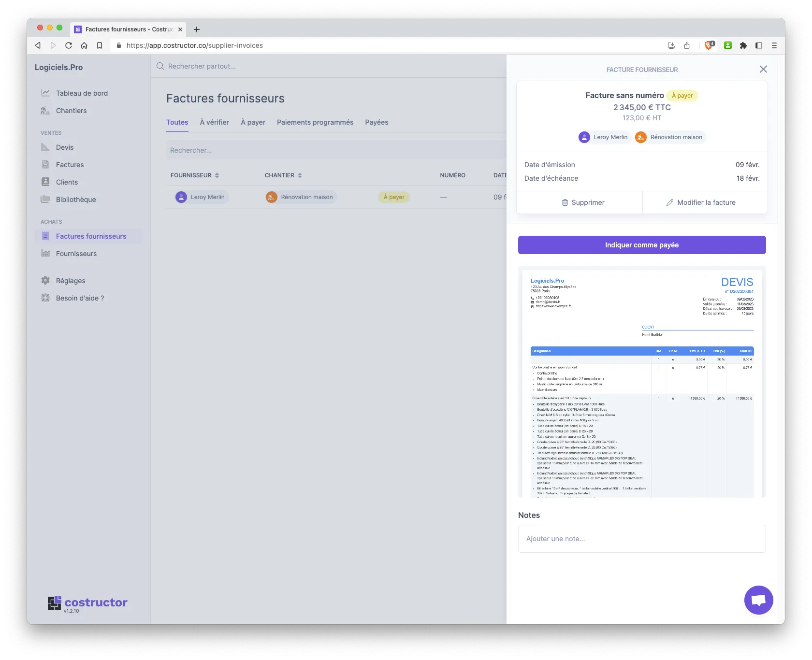The height and width of the screenshot is (660, 812).
Task: Open the browser hamburger menu
Action: click(x=774, y=45)
